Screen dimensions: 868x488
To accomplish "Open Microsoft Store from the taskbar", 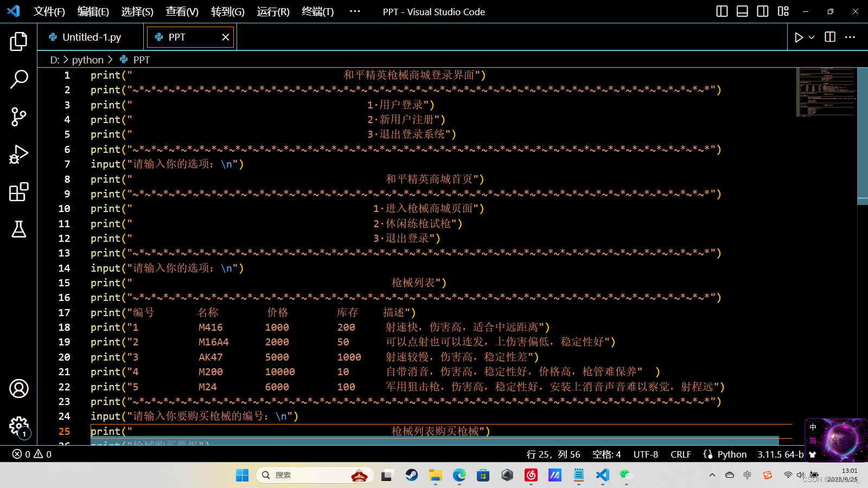I will tap(483, 476).
